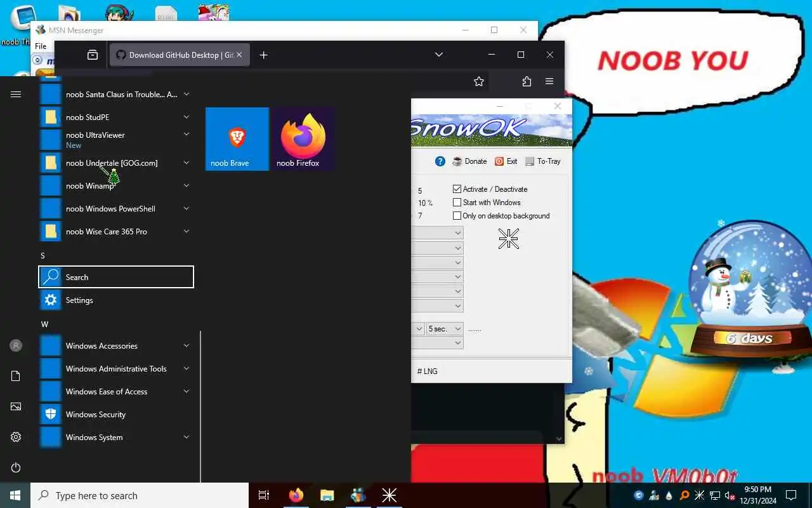812x508 pixels.
Task: Open Task View on the taskbar
Action: coord(264,495)
